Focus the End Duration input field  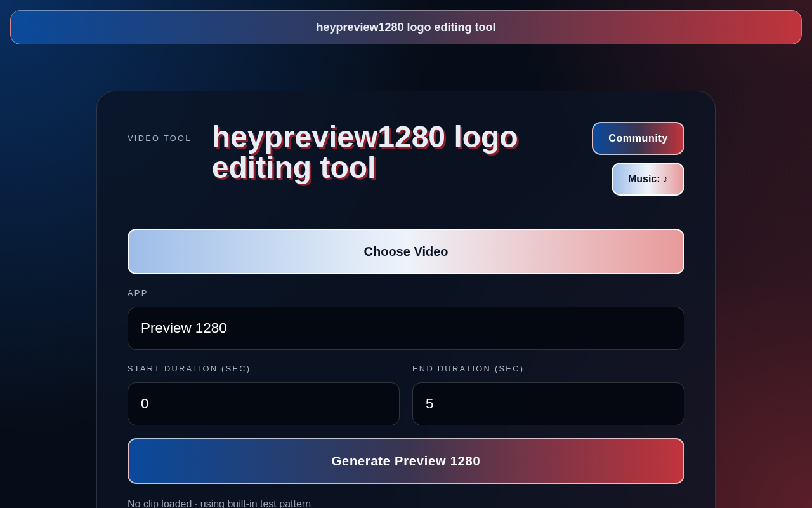(x=548, y=404)
